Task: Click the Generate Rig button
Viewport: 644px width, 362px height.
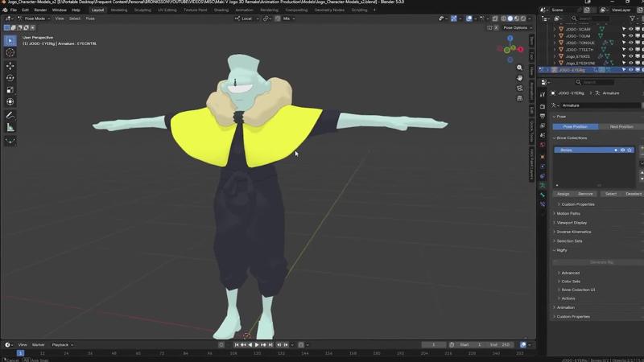Action: coord(601,262)
